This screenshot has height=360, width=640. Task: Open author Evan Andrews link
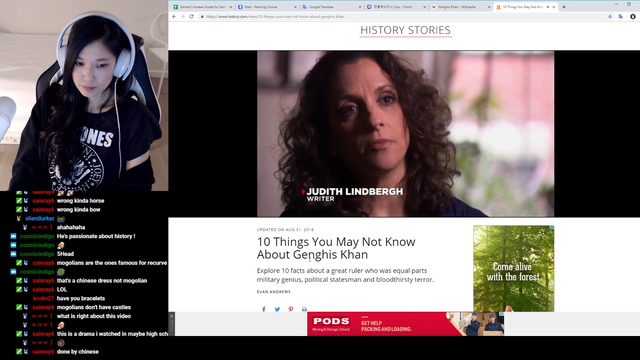(x=273, y=292)
